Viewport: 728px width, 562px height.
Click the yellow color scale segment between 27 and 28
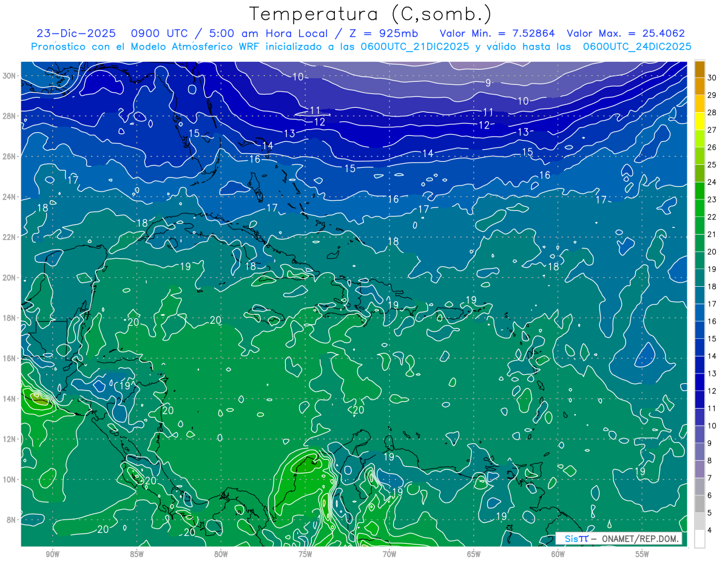(699, 121)
